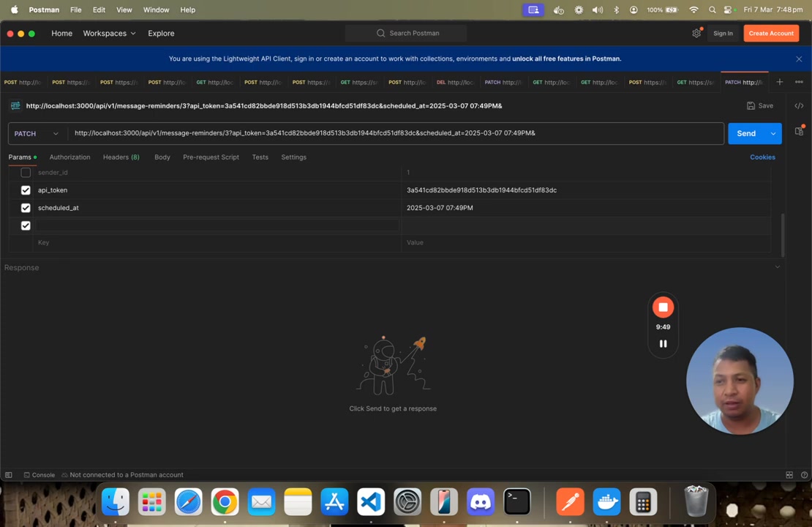
Task: Switch to the DEL request tab
Action: pos(455,83)
